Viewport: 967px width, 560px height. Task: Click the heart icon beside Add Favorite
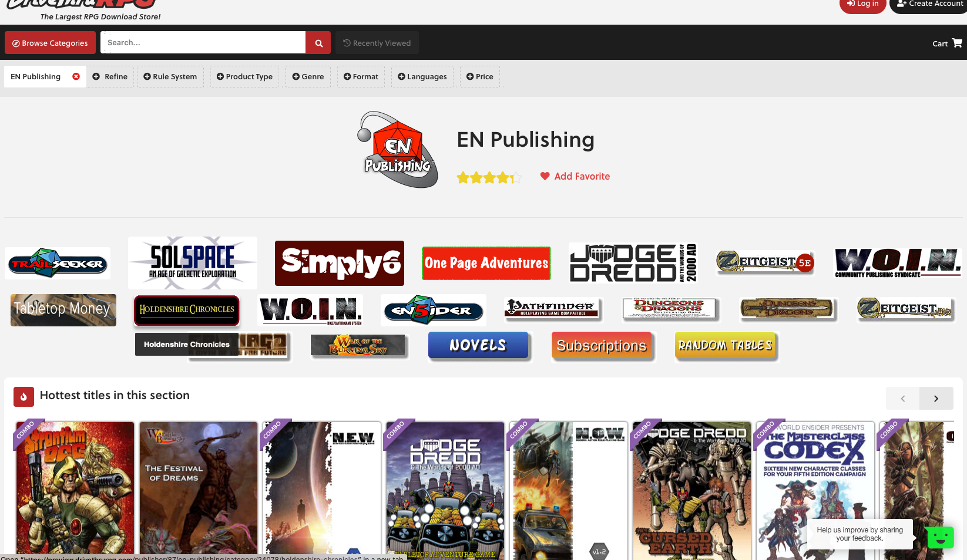tap(545, 176)
